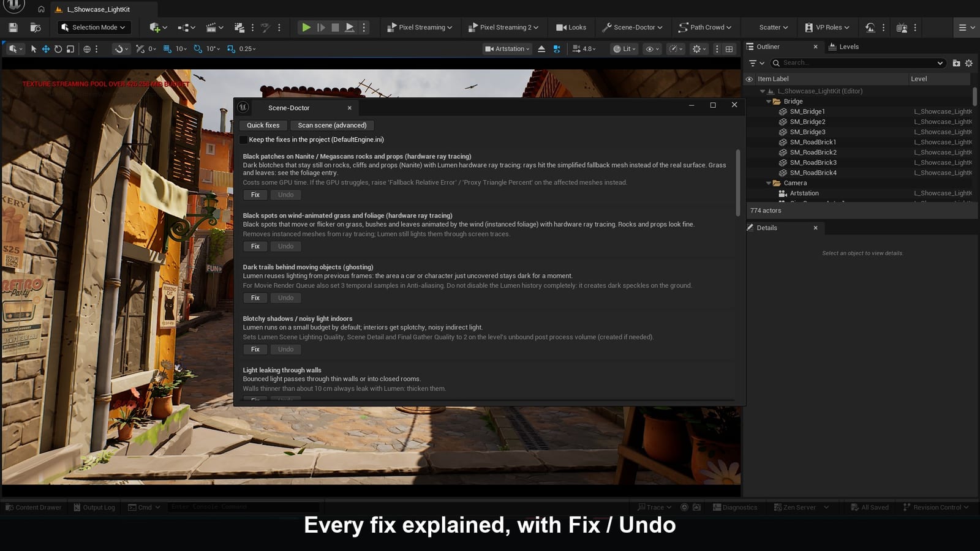
Task: Click the green Play button
Action: pos(306,28)
